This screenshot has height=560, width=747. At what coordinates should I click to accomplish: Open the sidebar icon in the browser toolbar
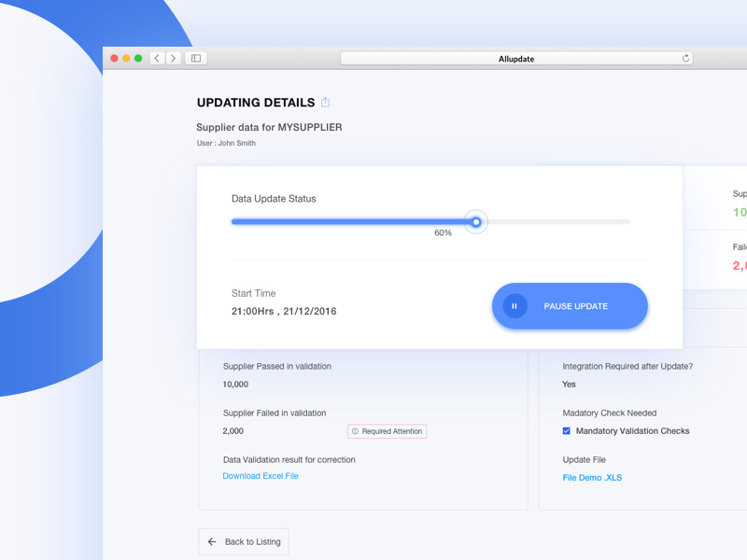(x=196, y=58)
